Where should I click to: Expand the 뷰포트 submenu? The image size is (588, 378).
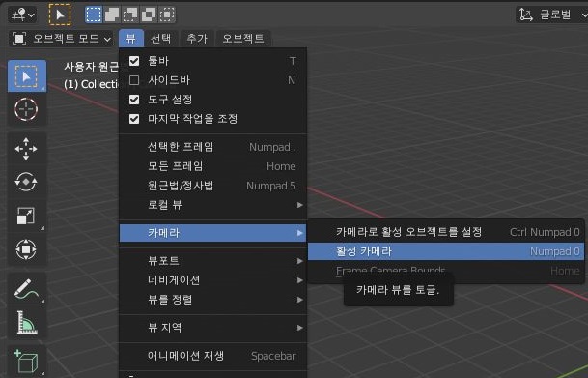pyautogui.click(x=213, y=261)
